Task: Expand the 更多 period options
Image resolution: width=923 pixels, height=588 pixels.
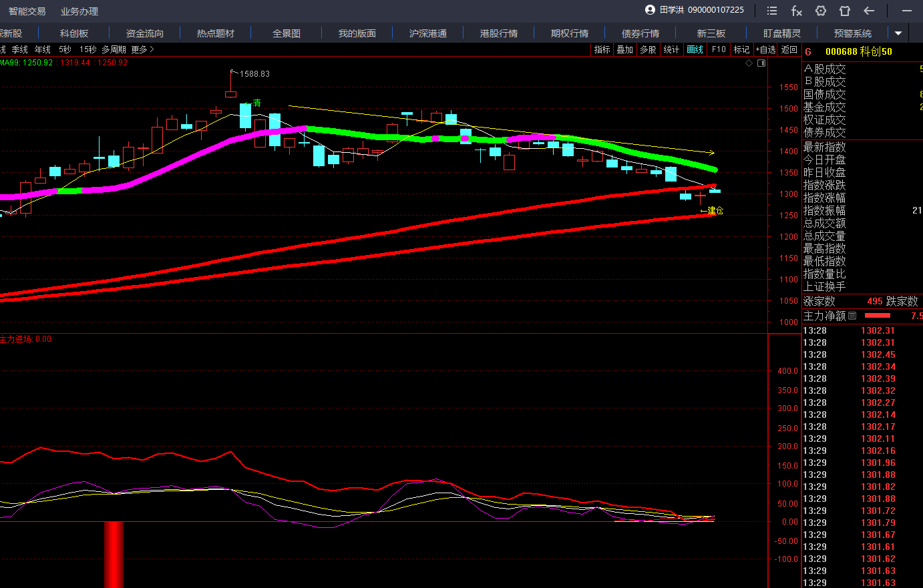Action: coord(142,49)
